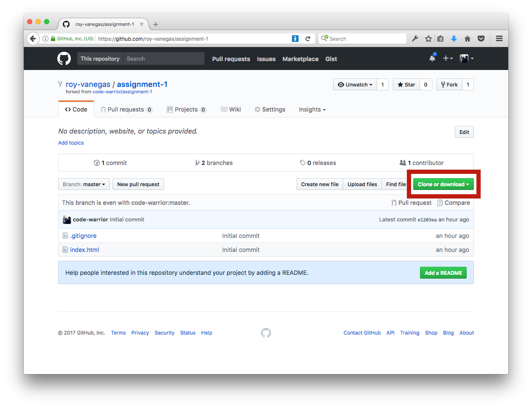
Task: Open the .gitignore file
Action: click(83, 236)
